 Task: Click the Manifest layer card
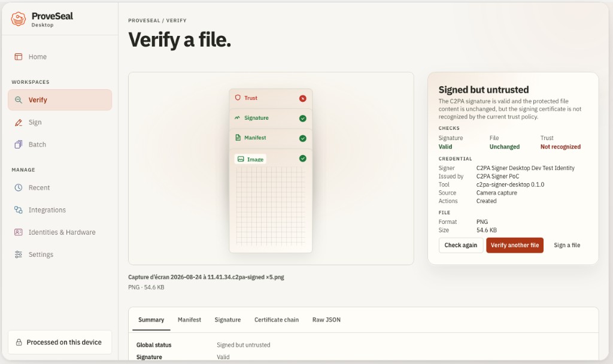point(271,138)
